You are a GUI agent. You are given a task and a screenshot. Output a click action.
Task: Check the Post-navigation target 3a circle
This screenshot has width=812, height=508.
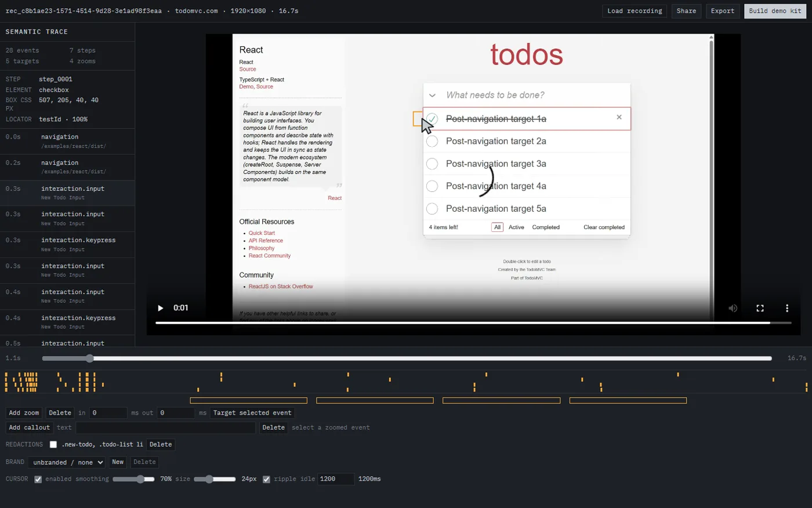tap(432, 164)
